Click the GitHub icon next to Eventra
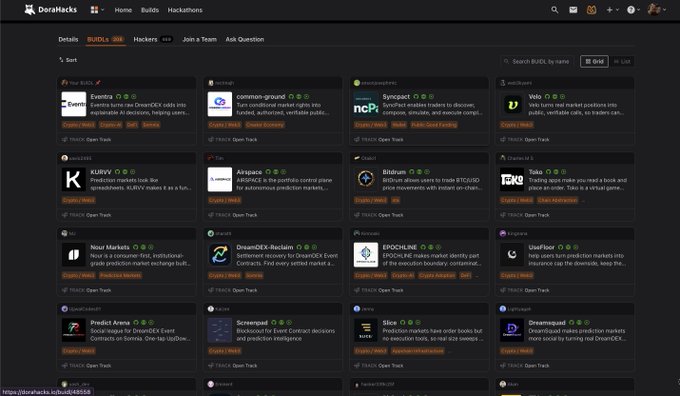This screenshot has width=680, height=396. pyautogui.click(x=118, y=96)
